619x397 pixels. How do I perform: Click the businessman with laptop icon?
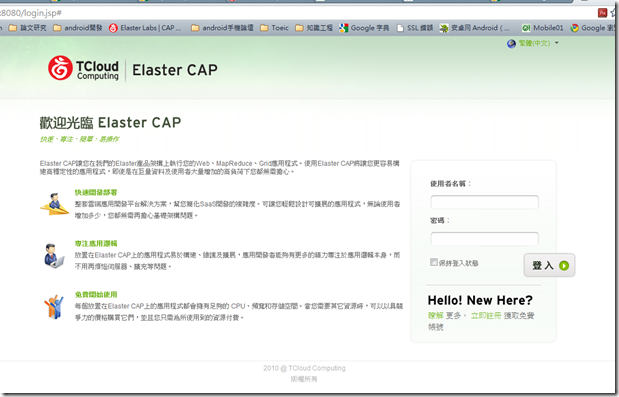[54, 256]
